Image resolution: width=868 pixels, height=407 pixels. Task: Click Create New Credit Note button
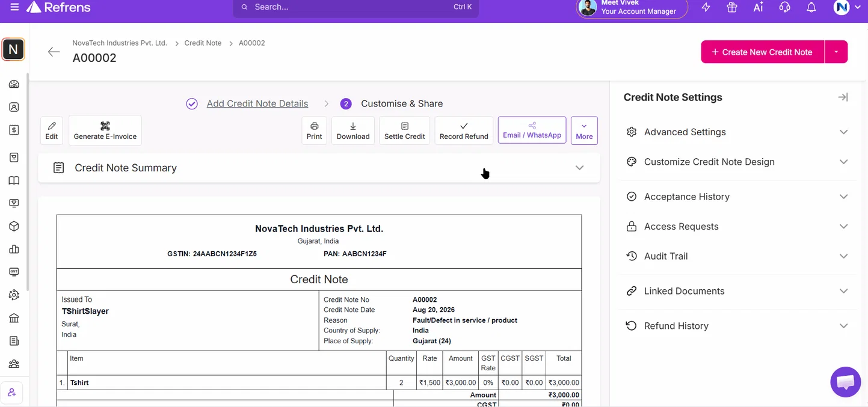[x=762, y=52]
